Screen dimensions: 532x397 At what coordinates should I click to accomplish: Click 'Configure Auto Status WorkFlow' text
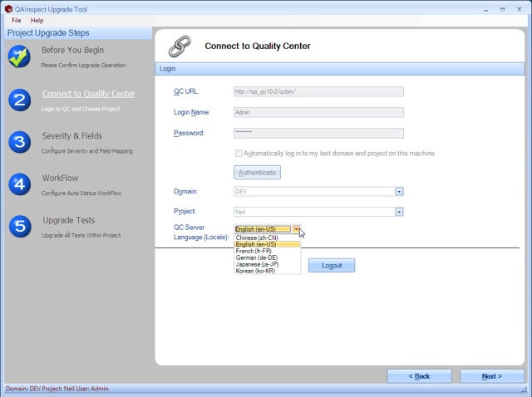[81, 193]
